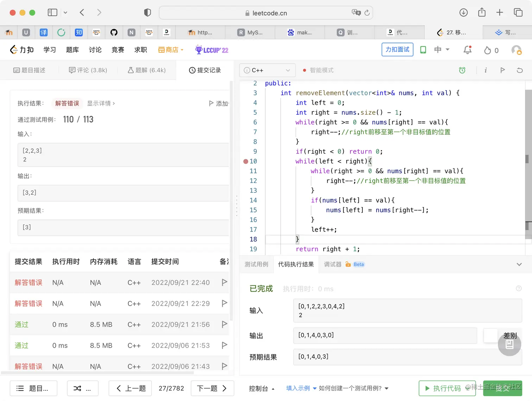Open the 填入示例 examples dropdown
532x401 pixels.
[x=301, y=388]
